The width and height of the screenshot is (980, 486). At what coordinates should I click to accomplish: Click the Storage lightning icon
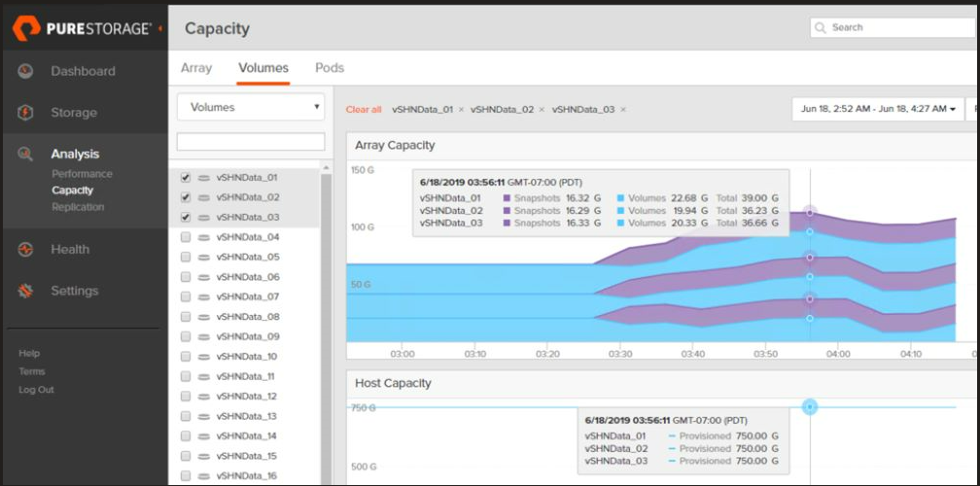coord(25,113)
